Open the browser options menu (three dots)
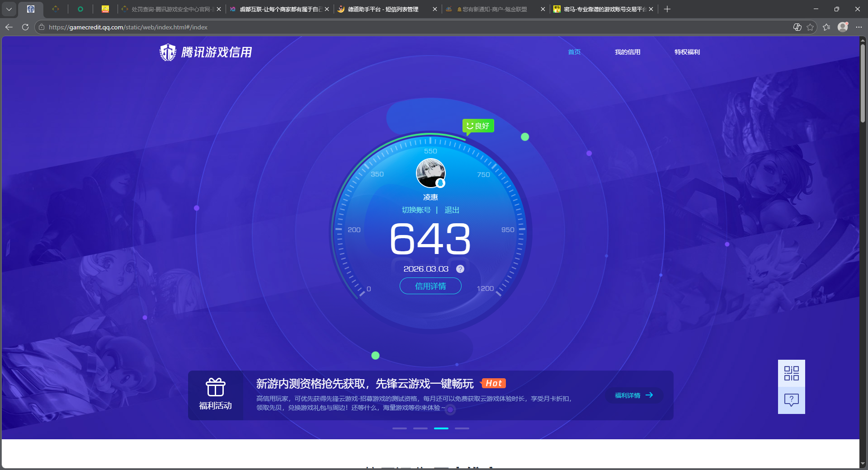This screenshot has width=868, height=470. click(x=859, y=27)
